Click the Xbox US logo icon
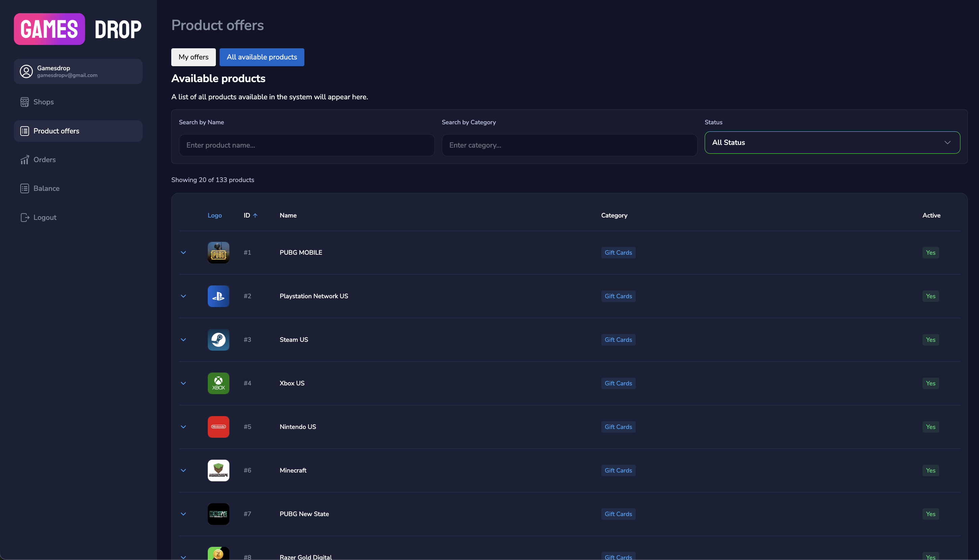Screen dimensions: 979x560 pos(219,383)
